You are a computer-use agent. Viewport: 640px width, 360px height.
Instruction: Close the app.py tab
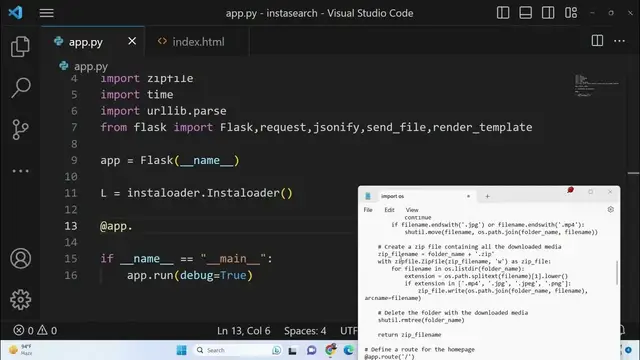coord(132,41)
